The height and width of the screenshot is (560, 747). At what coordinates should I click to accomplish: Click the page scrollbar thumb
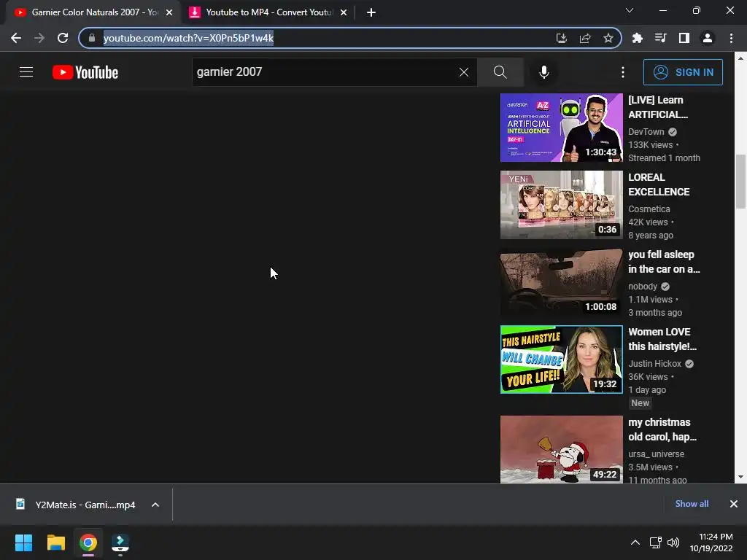(x=740, y=182)
